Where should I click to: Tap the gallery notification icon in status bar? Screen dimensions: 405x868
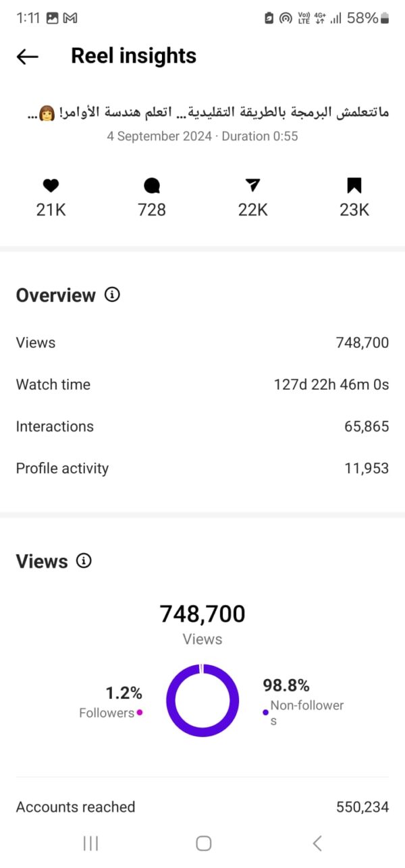52,18
